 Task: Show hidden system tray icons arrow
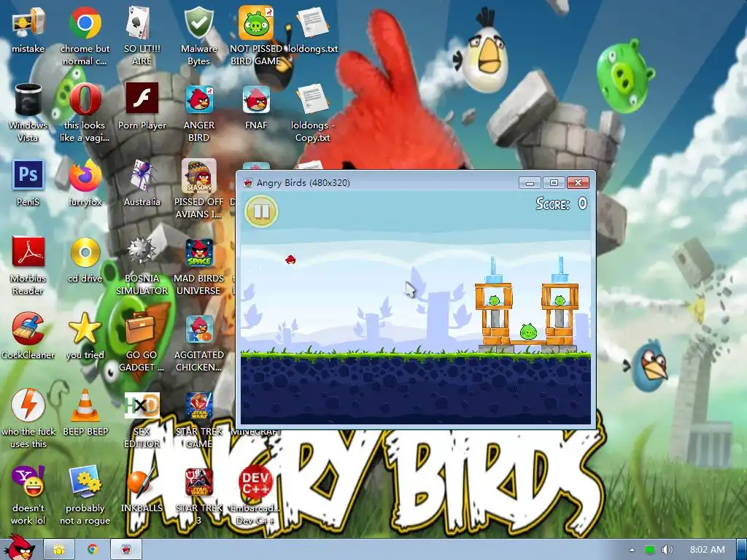click(x=632, y=550)
